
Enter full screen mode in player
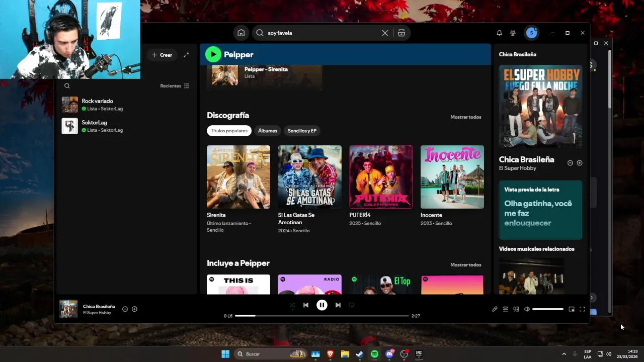point(582,309)
